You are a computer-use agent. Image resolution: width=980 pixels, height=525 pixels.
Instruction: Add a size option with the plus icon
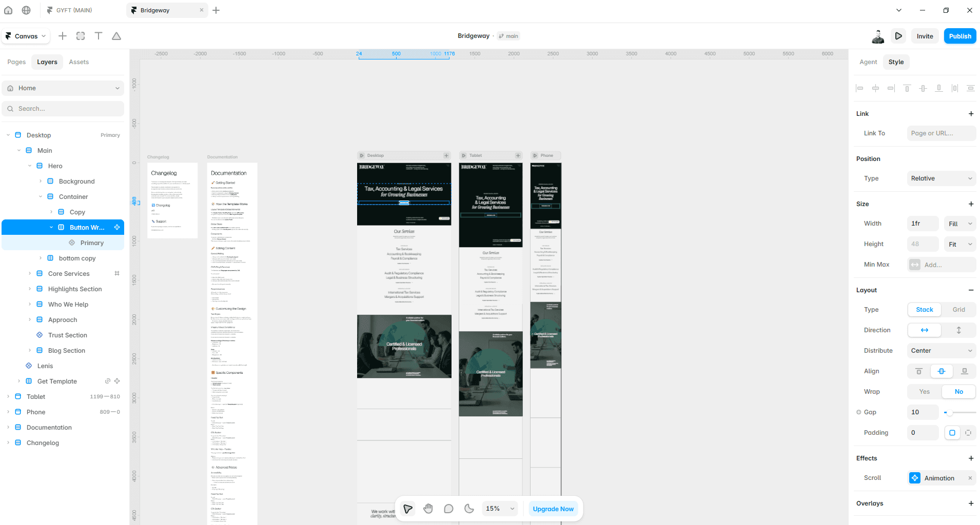pyautogui.click(x=971, y=204)
